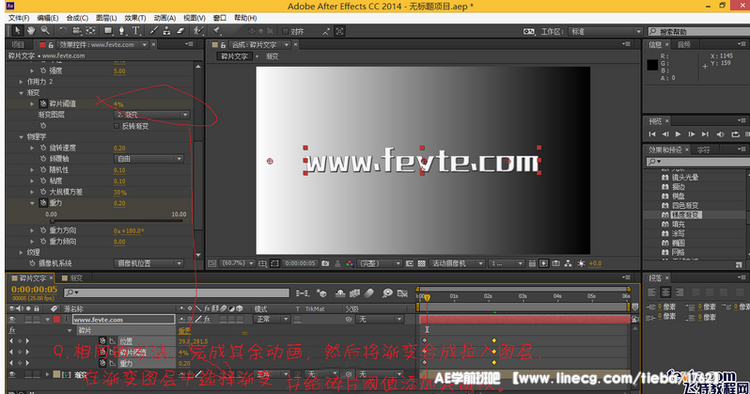Select the Clone Stamp tool
This screenshot has height=394, width=750.
[166, 31]
